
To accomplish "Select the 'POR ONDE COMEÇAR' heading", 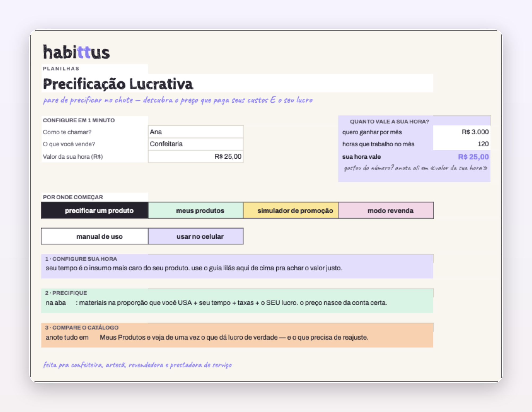I will tap(73, 197).
